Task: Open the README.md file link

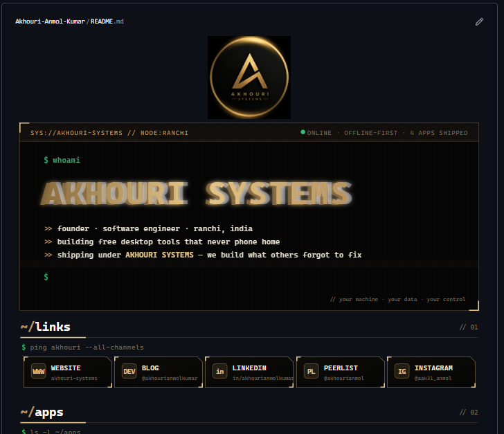Action: [x=107, y=21]
